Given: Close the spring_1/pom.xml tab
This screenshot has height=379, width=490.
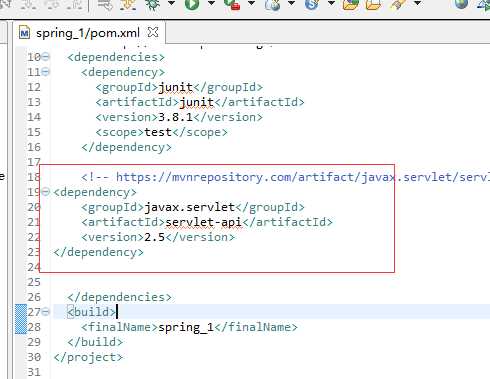Looking at the screenshot, I should tap(153, 32).
